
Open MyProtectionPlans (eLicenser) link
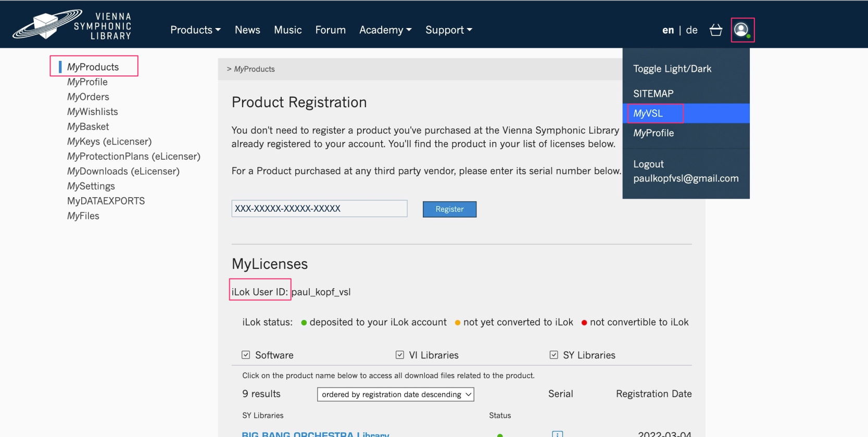pos(134,157)
